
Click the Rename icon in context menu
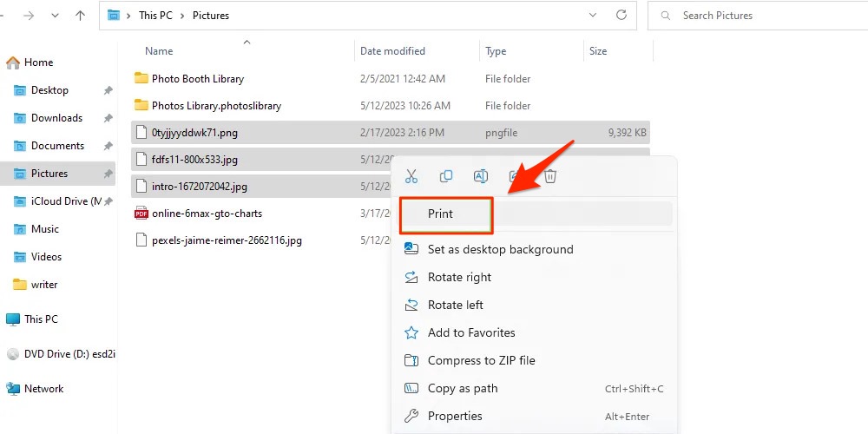480,176
